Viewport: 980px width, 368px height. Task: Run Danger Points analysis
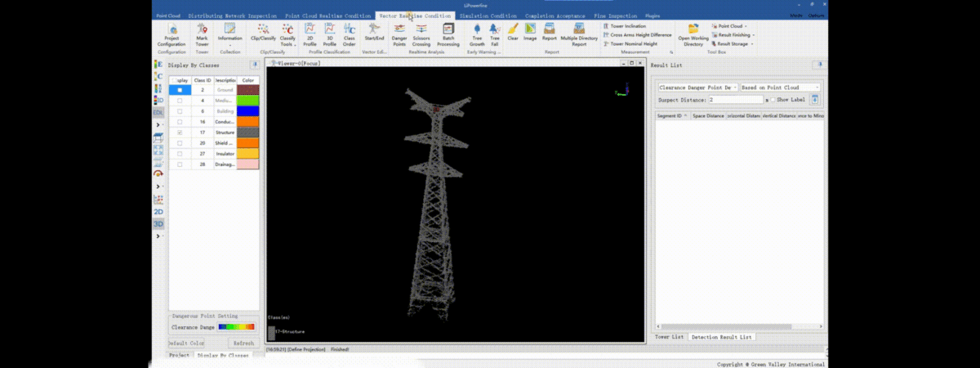point(399,34)
